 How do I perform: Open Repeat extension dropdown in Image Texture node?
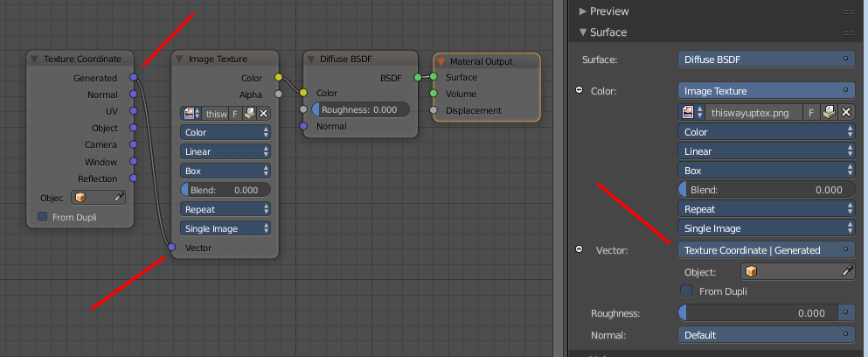[226, 209]
